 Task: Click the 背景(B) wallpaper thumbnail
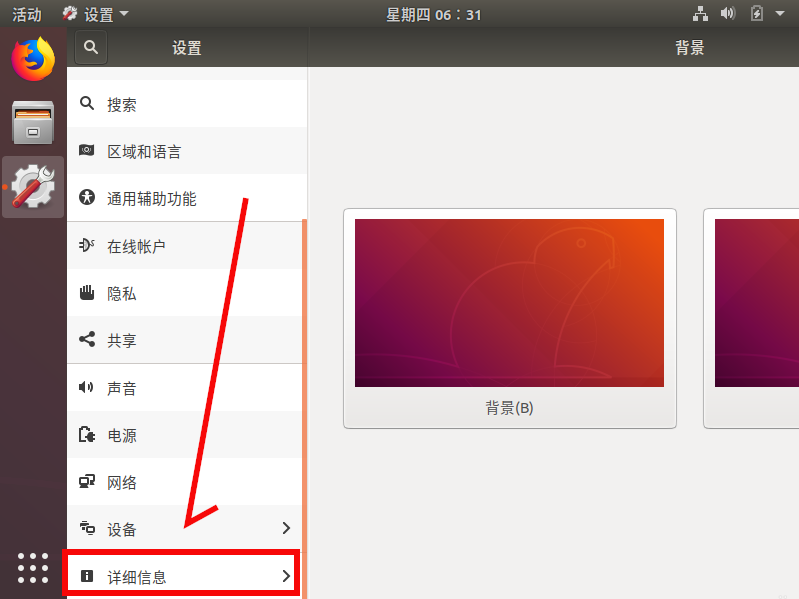(510, 318)
